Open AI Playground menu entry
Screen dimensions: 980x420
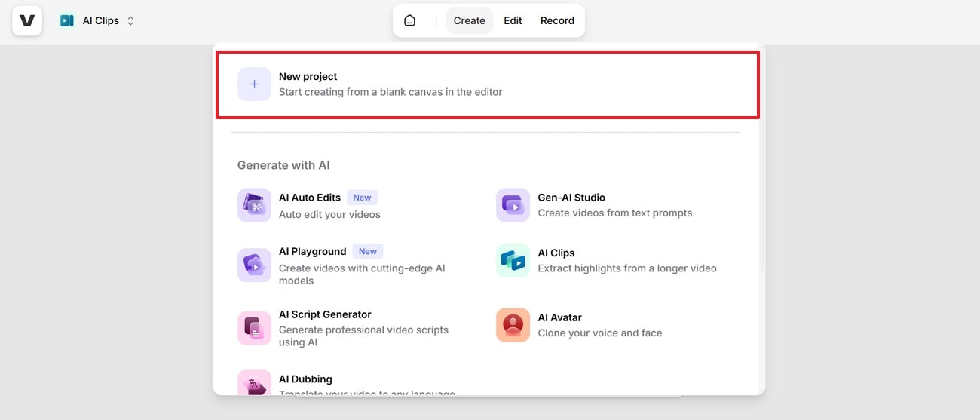[312, 252]
